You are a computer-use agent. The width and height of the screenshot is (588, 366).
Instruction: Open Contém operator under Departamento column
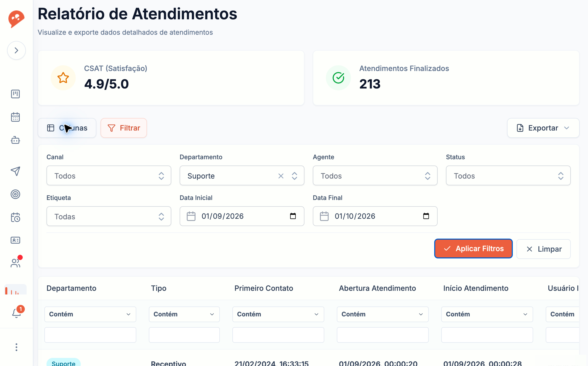pos(90,314)
